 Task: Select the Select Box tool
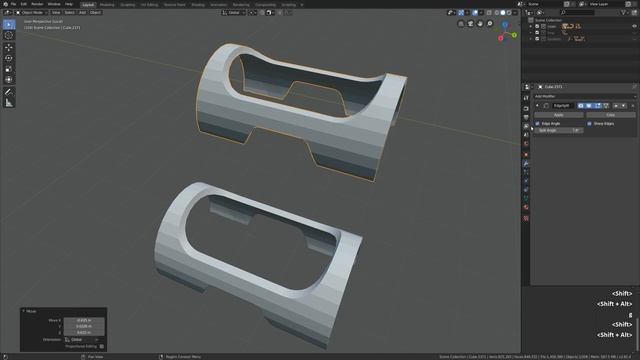[9, 24]
